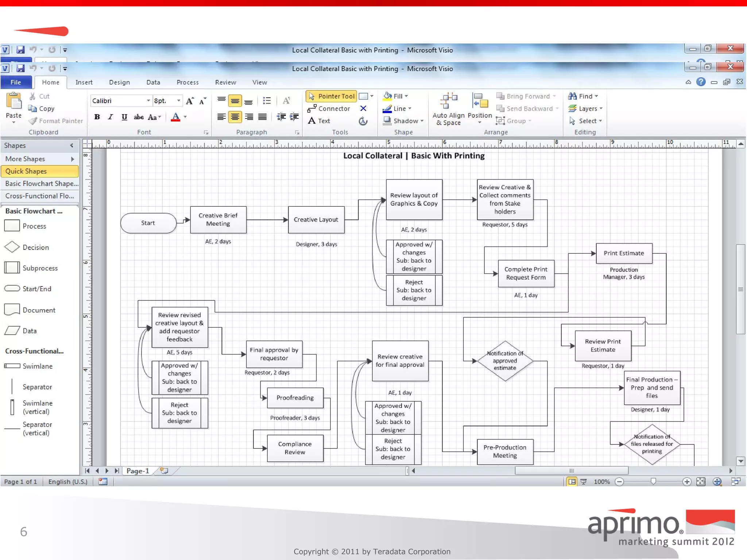Click the Paste icon in Clipboard group

tap(14, 101)
